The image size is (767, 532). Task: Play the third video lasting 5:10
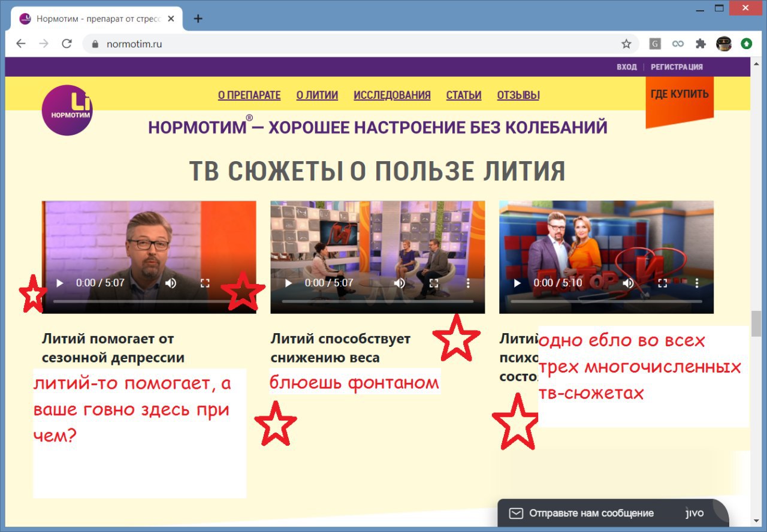click(517, 283)
